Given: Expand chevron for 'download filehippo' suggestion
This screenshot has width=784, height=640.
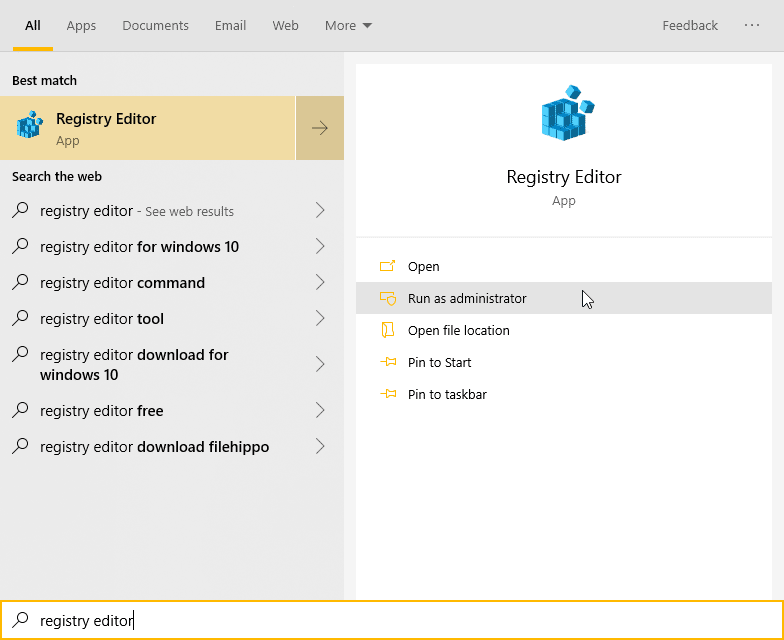Looking at the screenshot, I should point(320,446).
